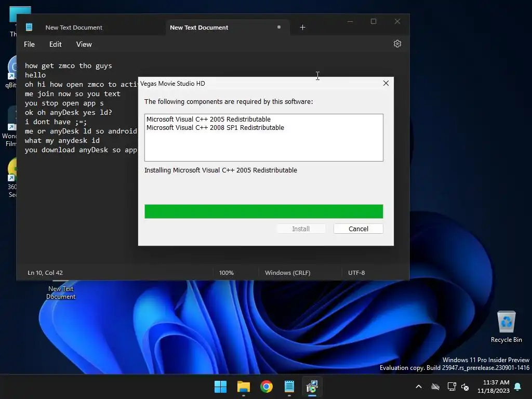Show hidden system tray icons
The image size is (532, 399).
[x=419, y=387]
